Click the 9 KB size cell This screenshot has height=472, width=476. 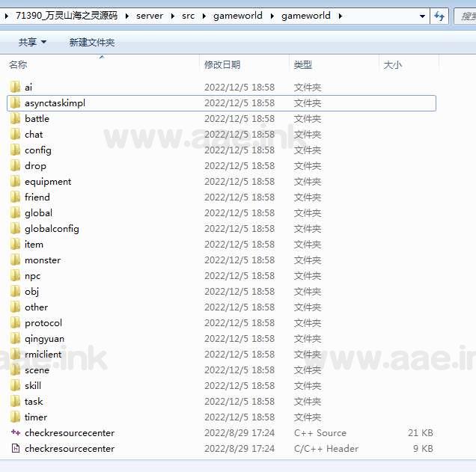(423, 448)
